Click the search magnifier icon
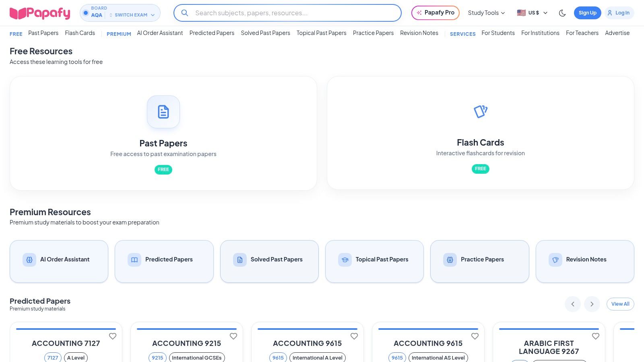644x362 pixels. 185,13
